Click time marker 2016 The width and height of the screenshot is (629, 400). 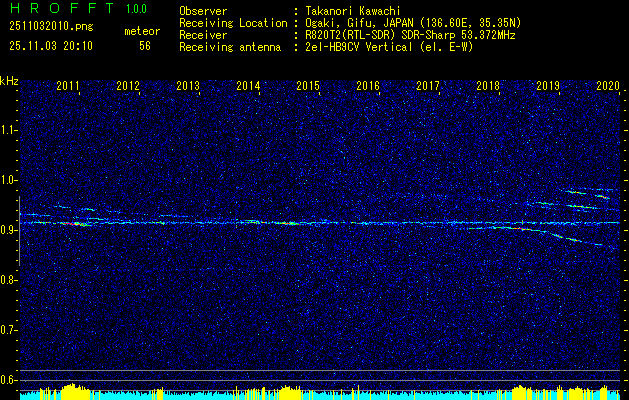click(368, 85)
